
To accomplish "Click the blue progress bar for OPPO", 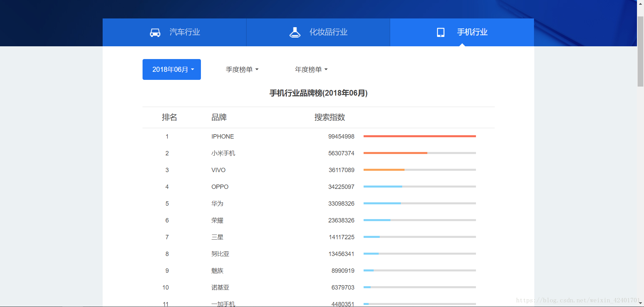I will pos(383,187).
